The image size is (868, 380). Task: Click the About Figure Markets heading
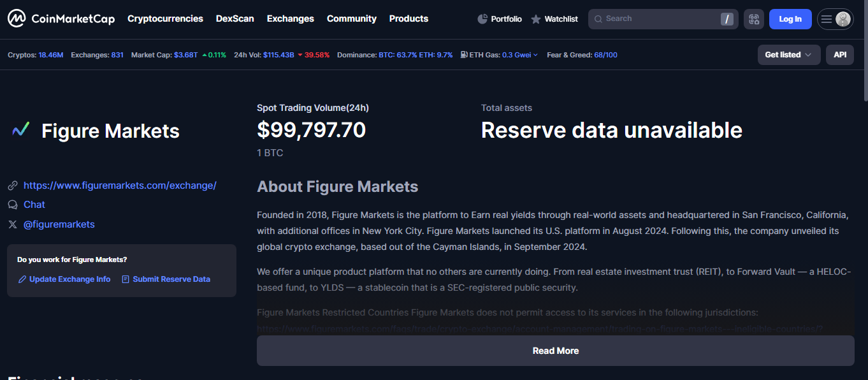point(337,187)
